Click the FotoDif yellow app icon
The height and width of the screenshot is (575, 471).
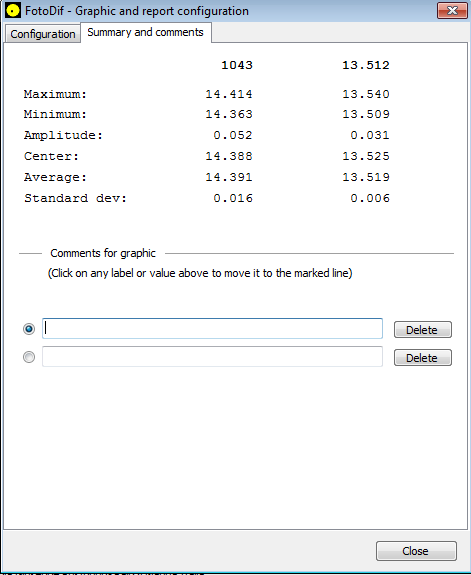click(x=13, y=11)
